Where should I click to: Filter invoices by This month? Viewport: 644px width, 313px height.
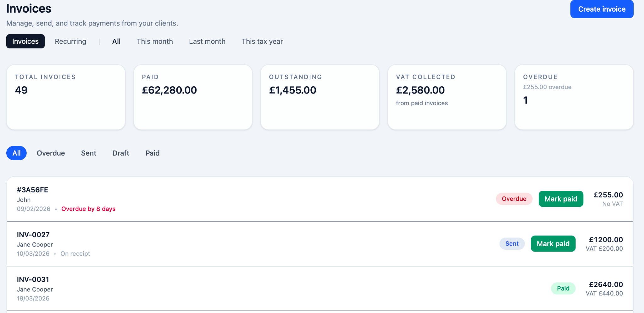tap(155, 41)
